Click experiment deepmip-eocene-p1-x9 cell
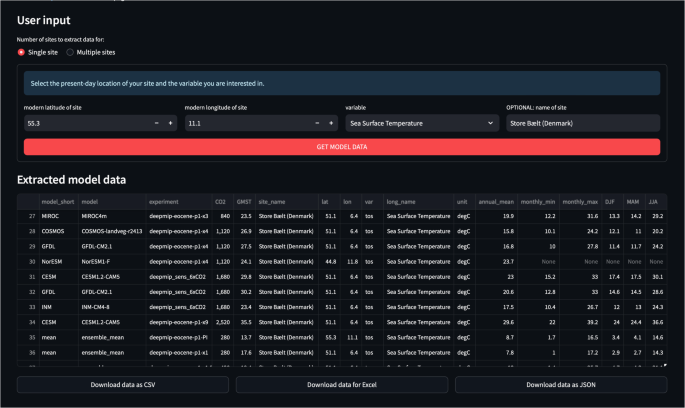This screenshot has width=685, height=408. pos(179,322)
